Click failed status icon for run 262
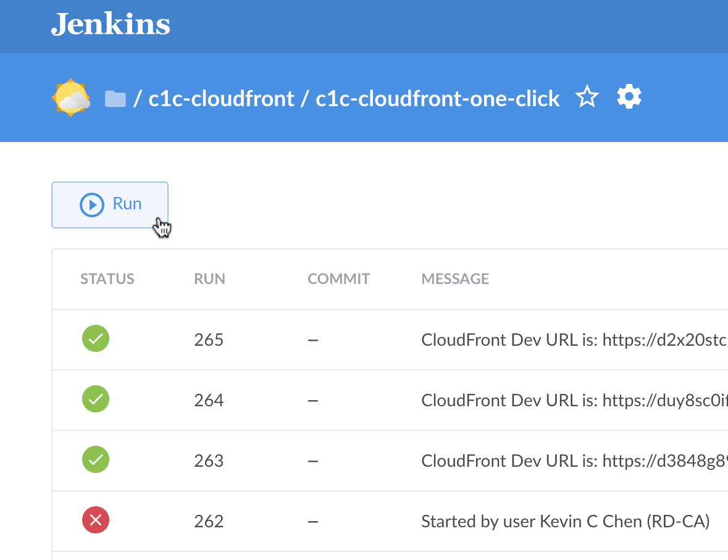This screenshot has width=728, height=560. (x=96, y=520)
